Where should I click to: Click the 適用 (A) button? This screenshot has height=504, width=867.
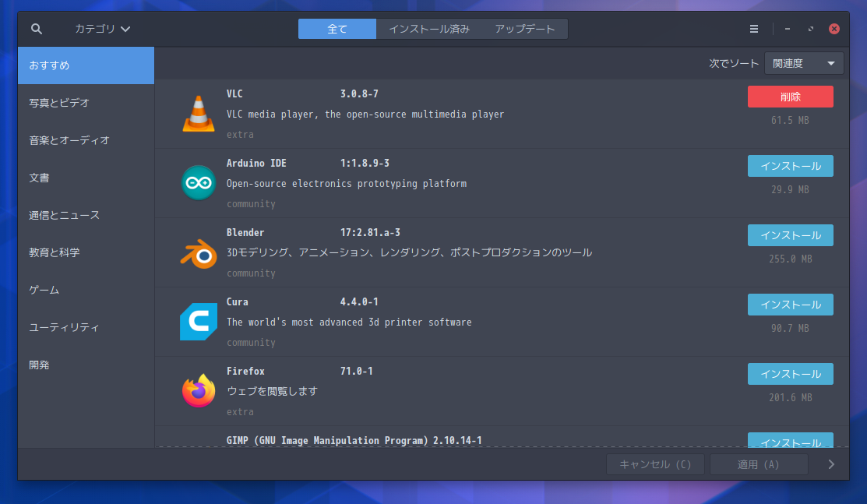pos(759,464)
